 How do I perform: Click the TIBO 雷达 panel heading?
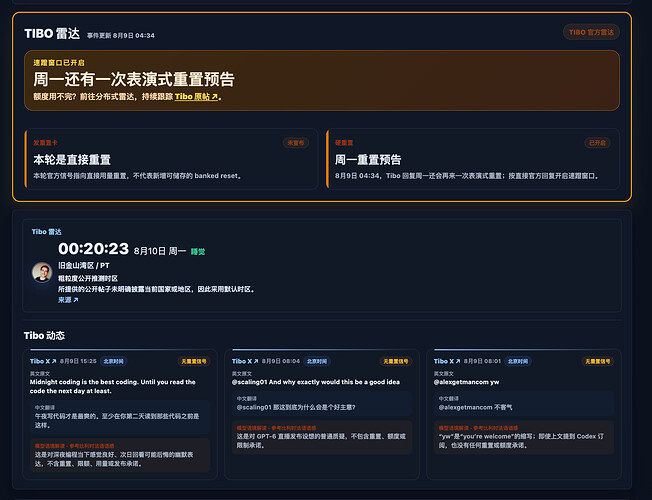pos(52,33)
